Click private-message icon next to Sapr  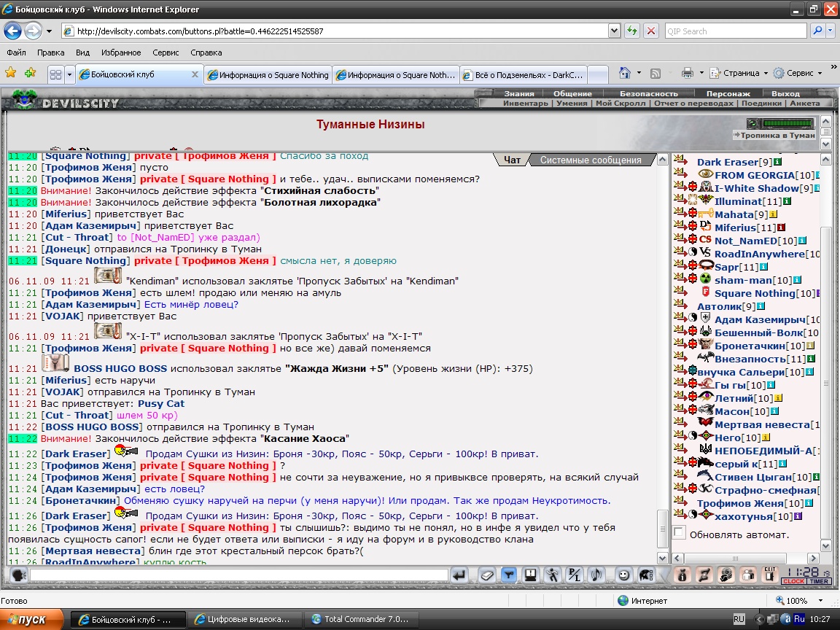click(678, 267)
